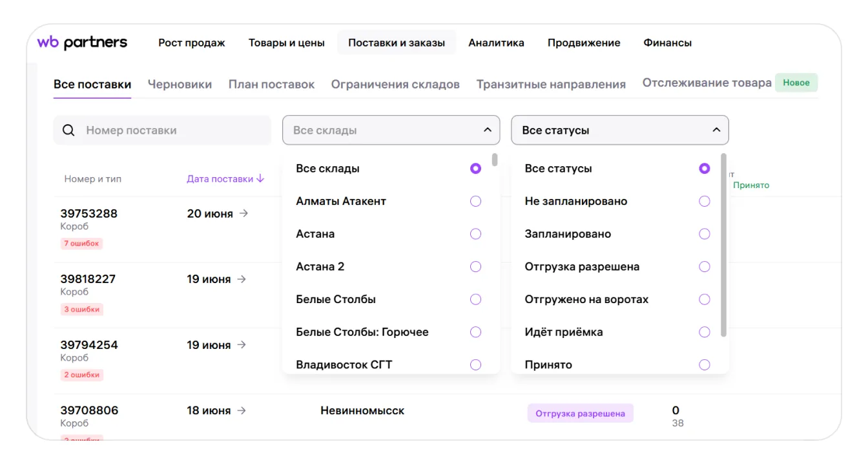Click the 3 ошибки badge

point(82,310)
